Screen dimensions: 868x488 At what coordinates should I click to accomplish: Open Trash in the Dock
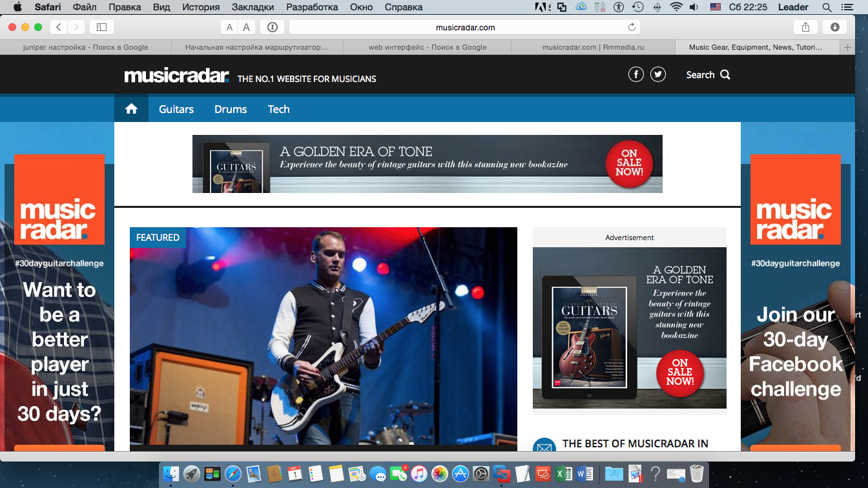[x=697, y=474]
